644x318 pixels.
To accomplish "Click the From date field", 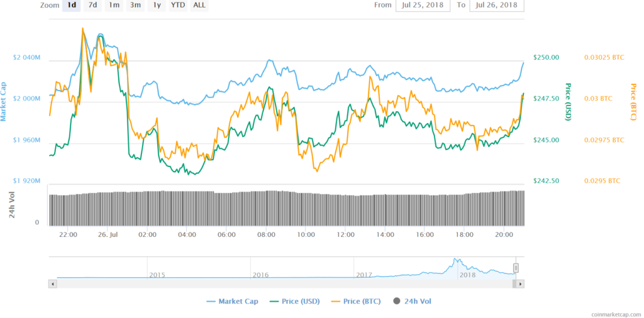I will coord(423,6).
